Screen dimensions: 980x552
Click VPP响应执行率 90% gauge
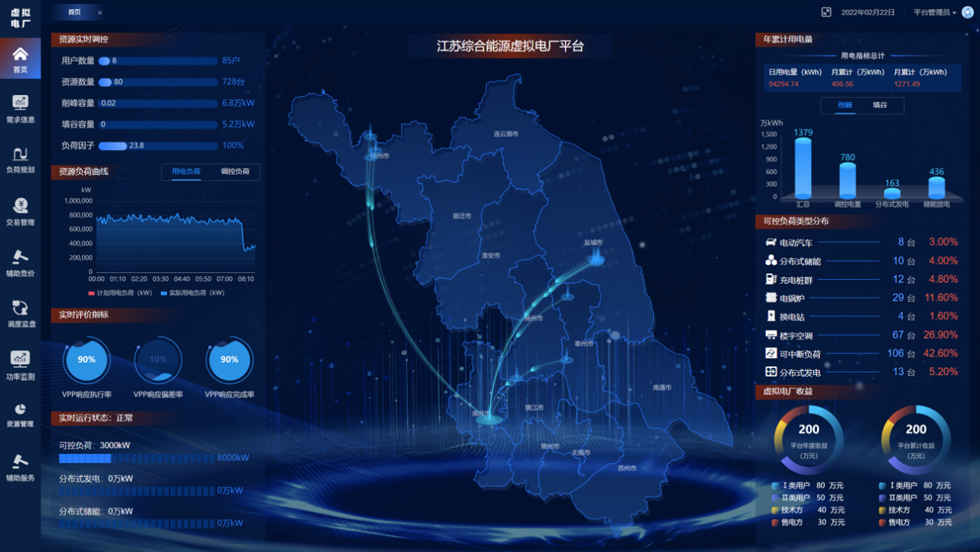pos(87,359)
